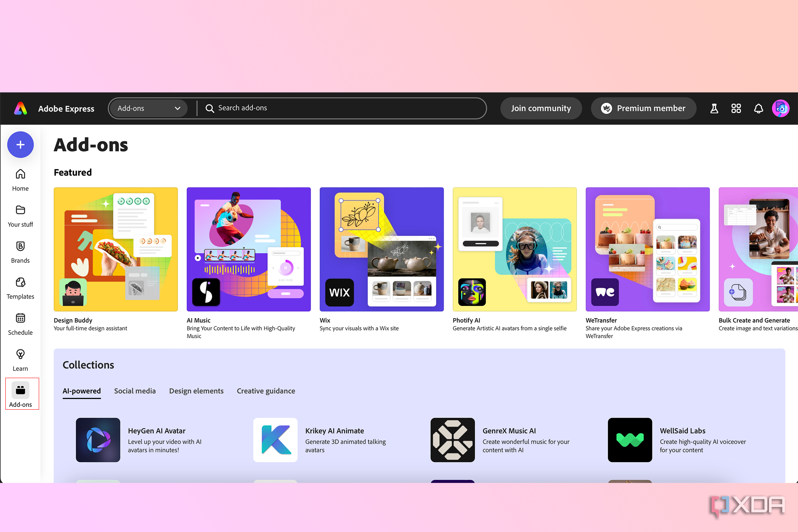Click the Premium member button
The width and height of the screenshot is (798, 532).
tap(644, 108)
